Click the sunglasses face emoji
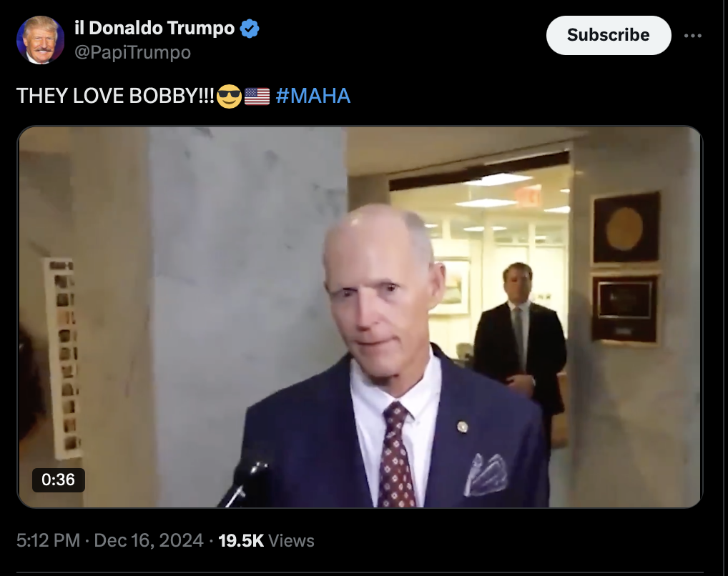Screen dimensions: 728x576 (x=230, y=96)
